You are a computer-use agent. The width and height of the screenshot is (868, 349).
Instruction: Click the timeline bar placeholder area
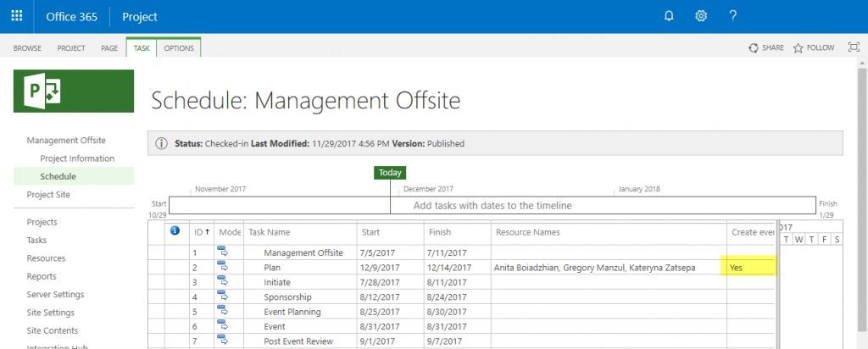[x=492, y=205]
